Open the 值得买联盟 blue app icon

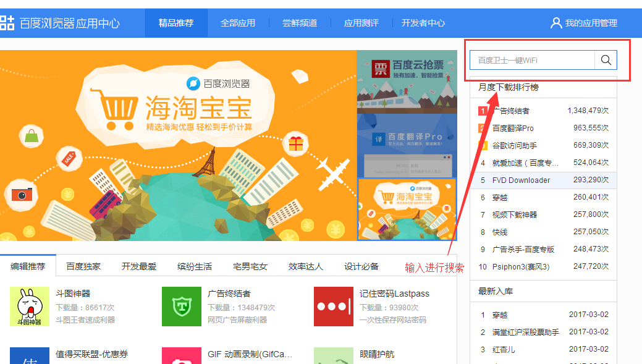[30, 356]
